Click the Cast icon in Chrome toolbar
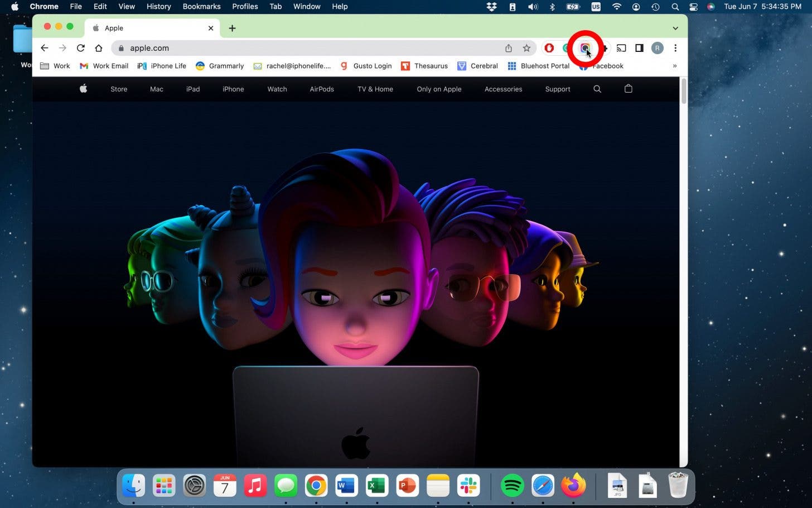 (621, 48)
